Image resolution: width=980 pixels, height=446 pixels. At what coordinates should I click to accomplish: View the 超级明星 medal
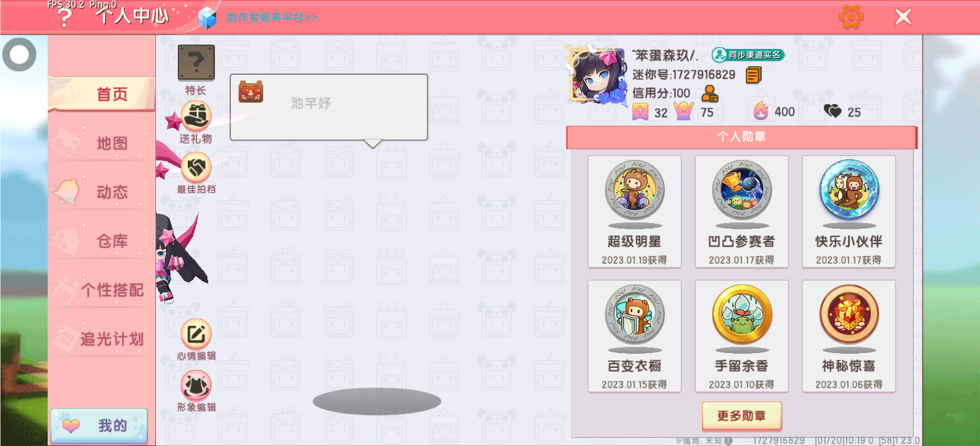[634, 212]
